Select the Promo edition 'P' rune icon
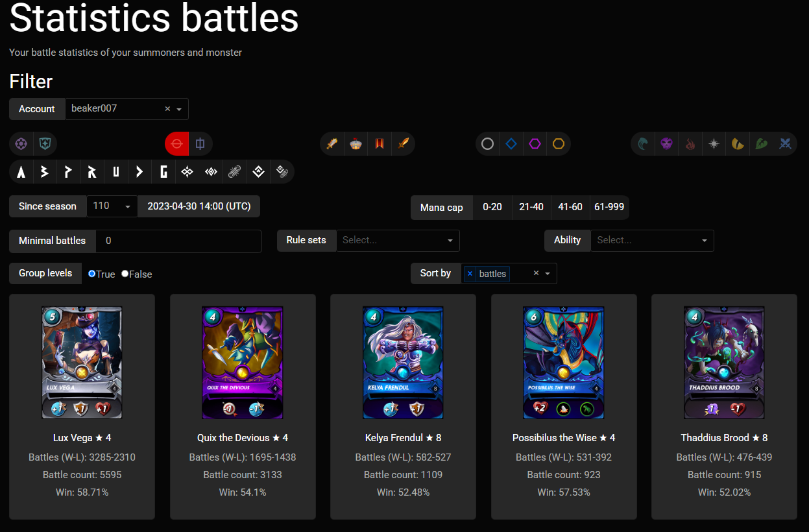Screen dimensions: 809x532 pos(68,172)
